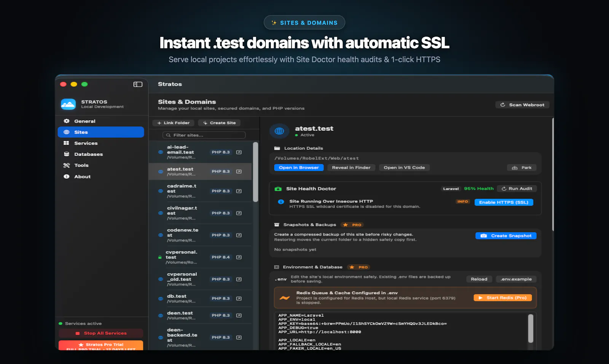Click the green lock icon on cvpersonal.test

(x=160, y=258)
